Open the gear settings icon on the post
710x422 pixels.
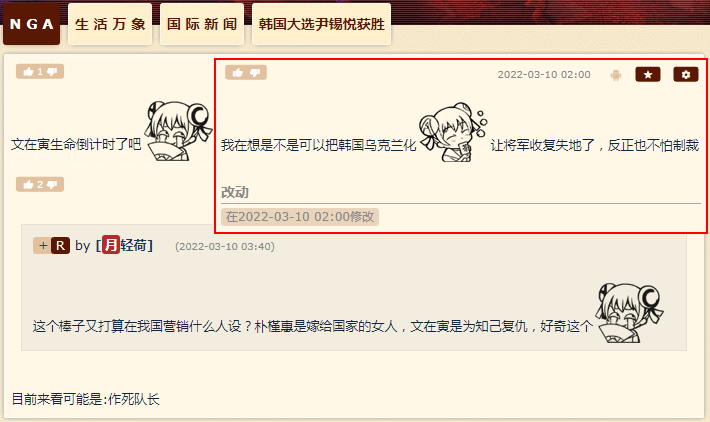click(686, 74)
